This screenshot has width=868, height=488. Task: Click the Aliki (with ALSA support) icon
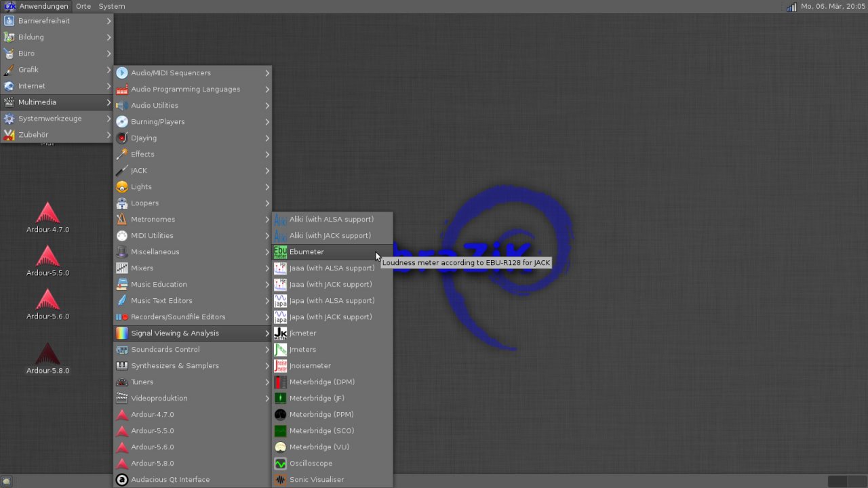[x=280, y=220]
